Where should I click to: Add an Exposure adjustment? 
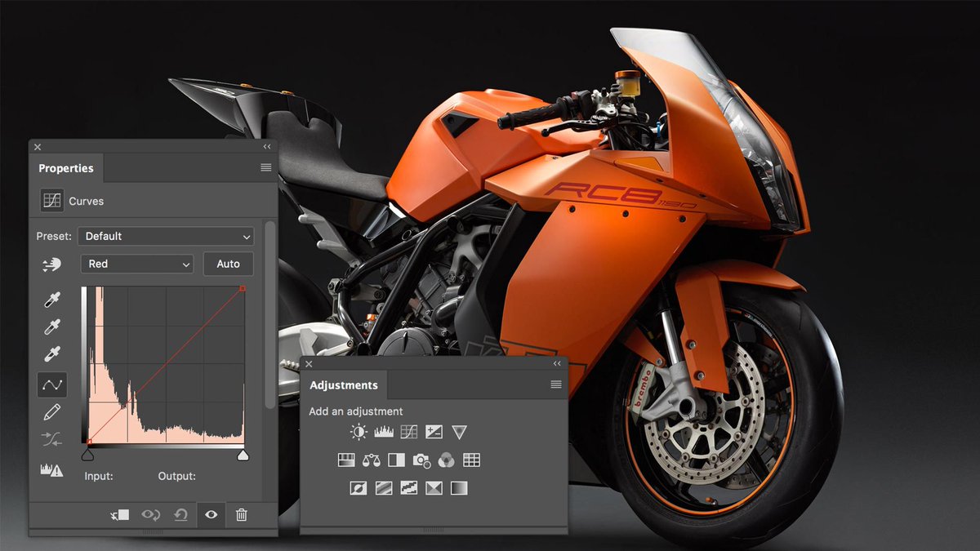click(x=434, y=432)
